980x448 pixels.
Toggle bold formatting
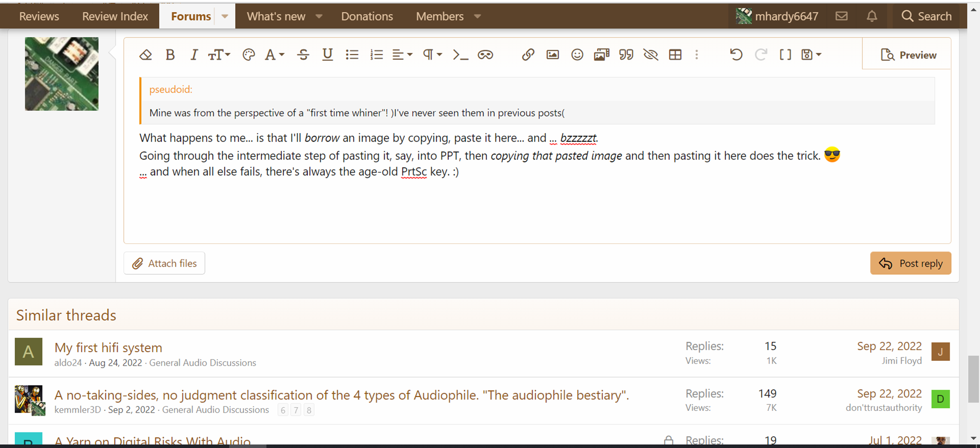[x=170, y=55]
